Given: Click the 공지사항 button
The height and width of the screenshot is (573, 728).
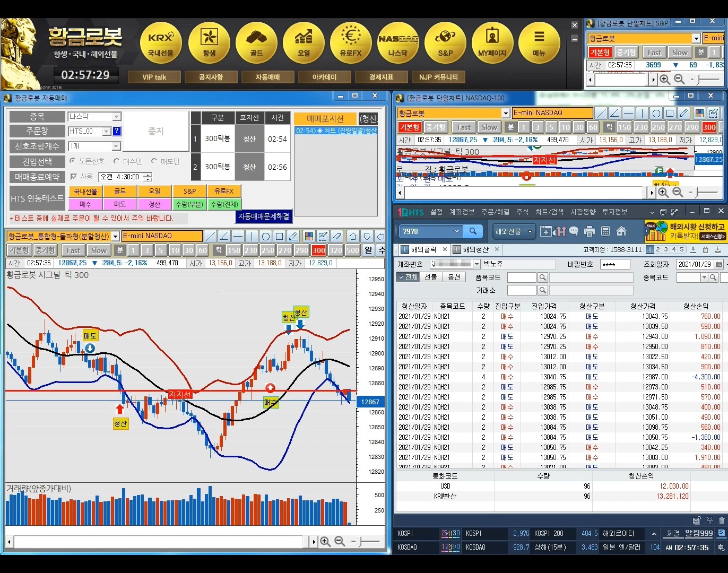Looking at the screenshot, I should (211, 77).
